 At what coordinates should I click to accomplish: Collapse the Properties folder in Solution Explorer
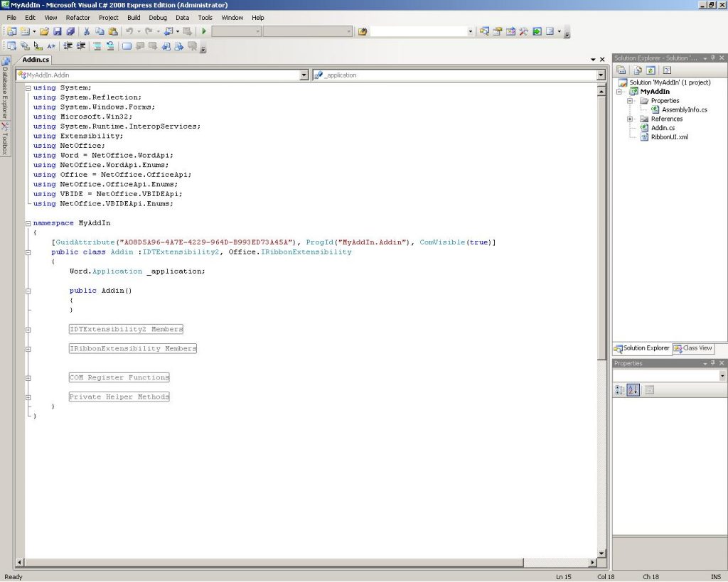630,101
